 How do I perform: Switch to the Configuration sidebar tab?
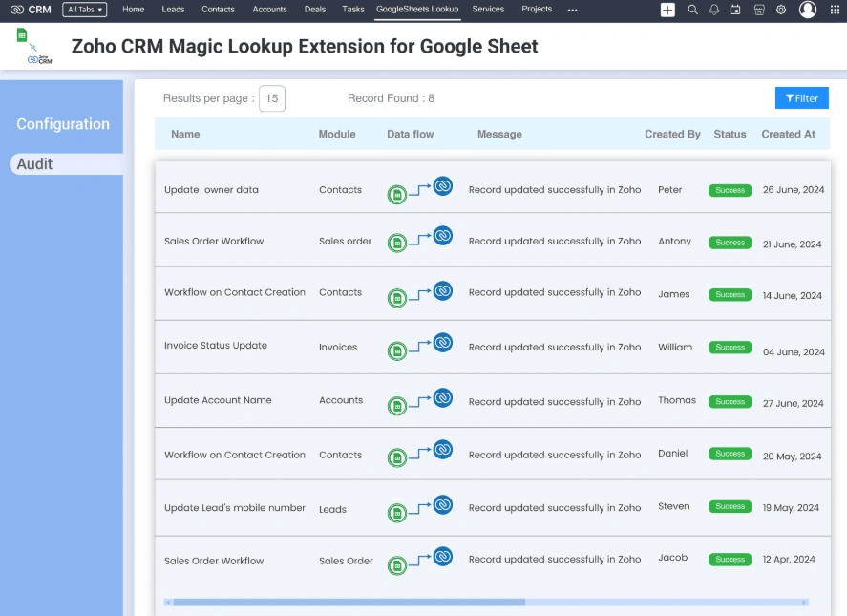[63, 123]
